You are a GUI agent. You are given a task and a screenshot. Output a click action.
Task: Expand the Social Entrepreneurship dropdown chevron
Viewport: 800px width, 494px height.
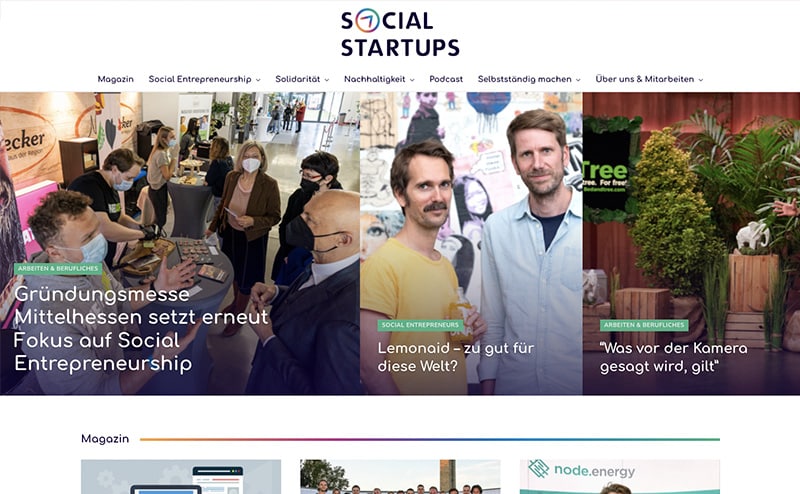pyautogui.click(x=258, y=80)
